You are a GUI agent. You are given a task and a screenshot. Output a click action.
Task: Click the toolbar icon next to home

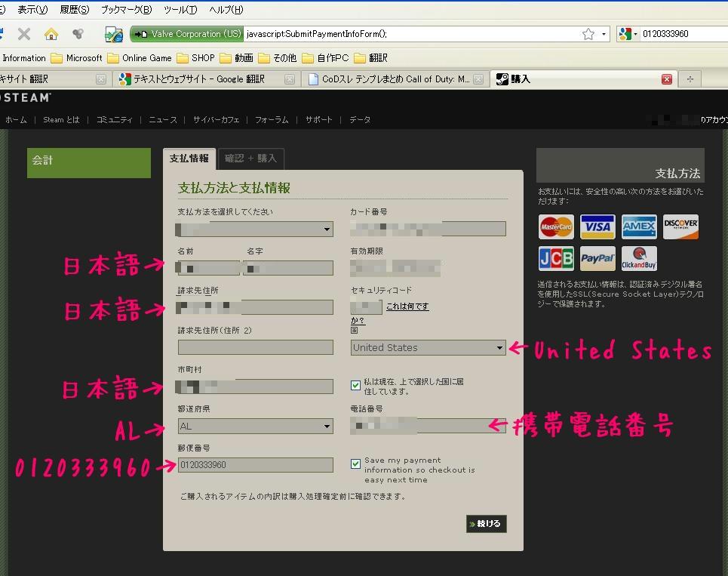[78, 33]
